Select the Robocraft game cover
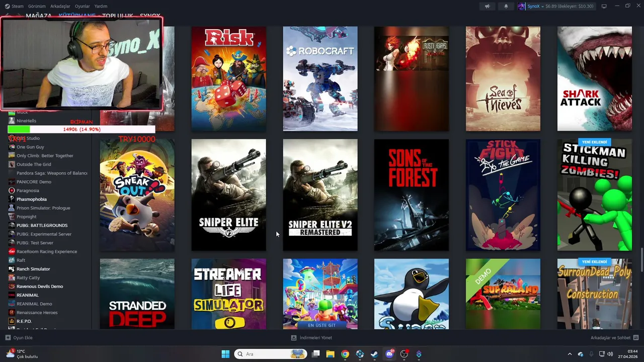The width and height of the screenshot is (644, 362). pyautogui.click(x=320, y=79)
